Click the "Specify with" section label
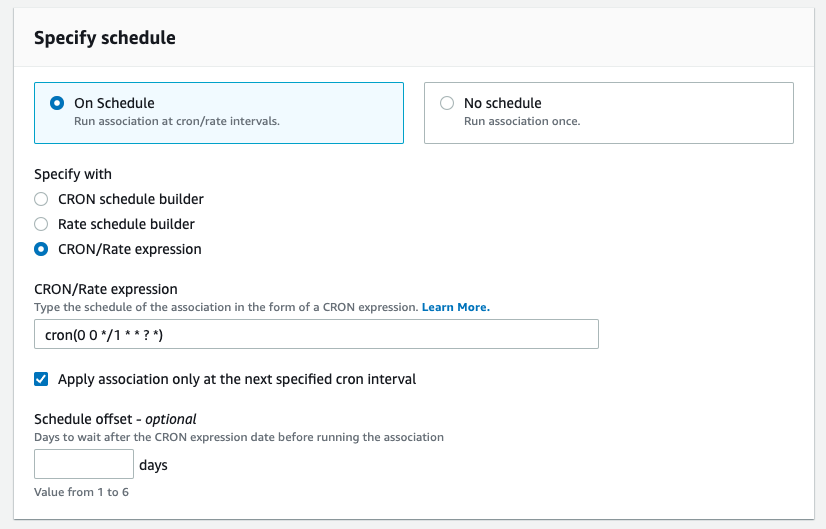826x529 pixels. [73, 174]
